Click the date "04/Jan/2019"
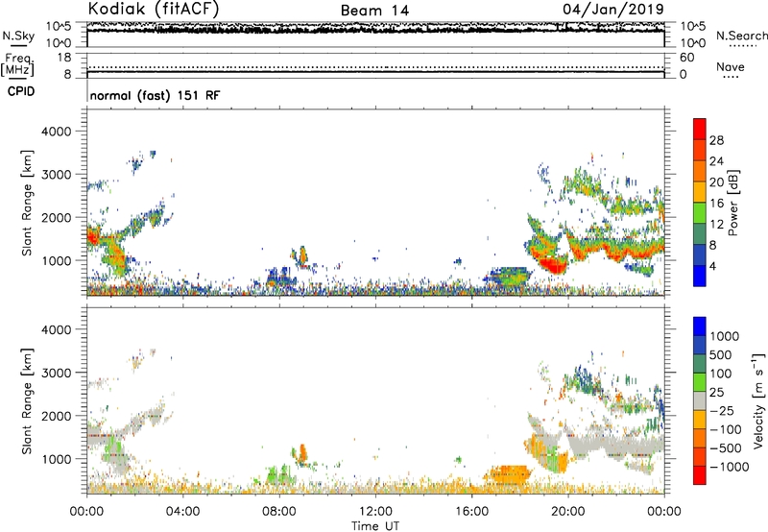The image size is (768, 532). click(x=613, y=9)
